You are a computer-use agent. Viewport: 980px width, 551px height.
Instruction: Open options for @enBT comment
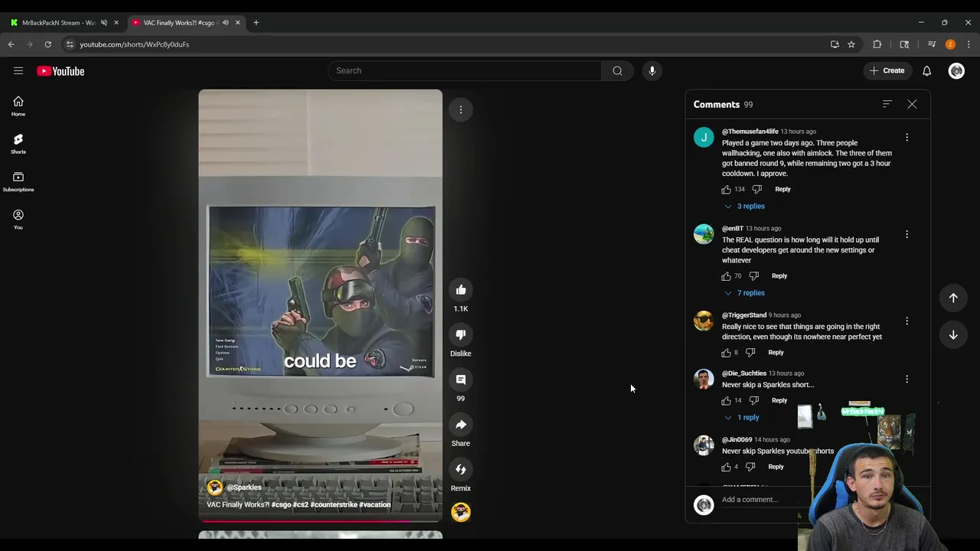[x=907, y=234]
